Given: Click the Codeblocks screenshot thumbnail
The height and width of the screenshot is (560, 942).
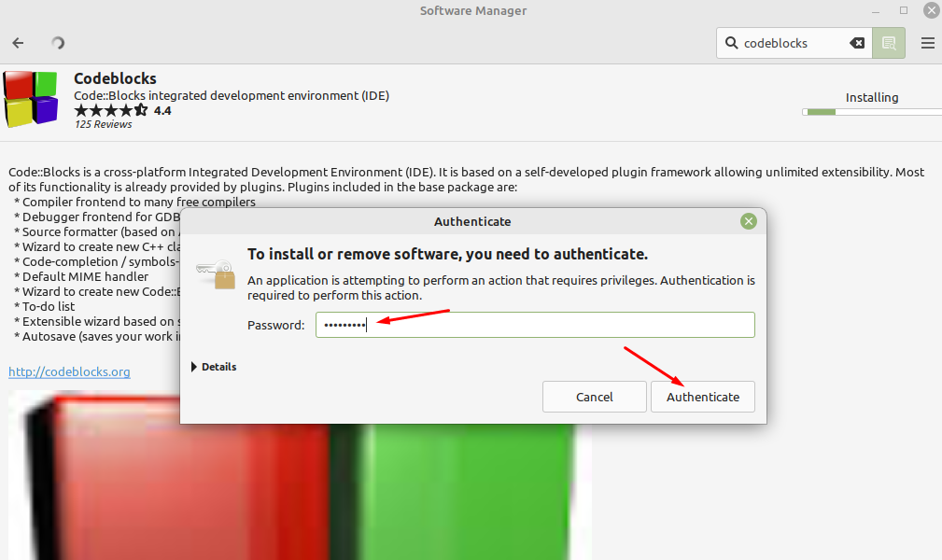Looking at the screenshot, I should click(300, 475).
